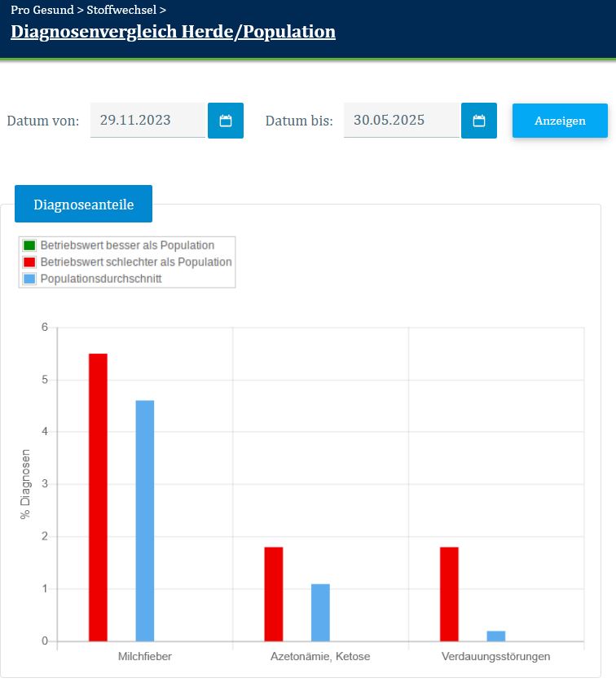
Task: Toggle 'Betriebswert schlechter als Population' legend label
Action: pyautogui.click(x=136, y=262)
